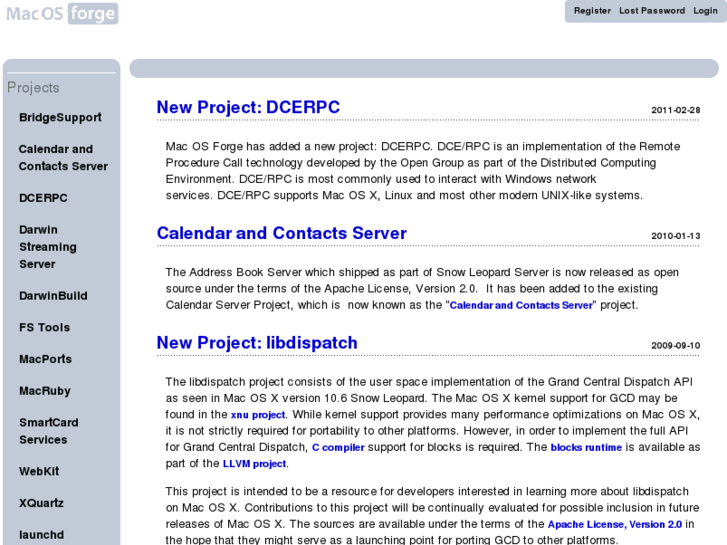Select SmartCard Services in sidebar
The image size is (727, 545).
pyautogui.click(x=49, y=431)
